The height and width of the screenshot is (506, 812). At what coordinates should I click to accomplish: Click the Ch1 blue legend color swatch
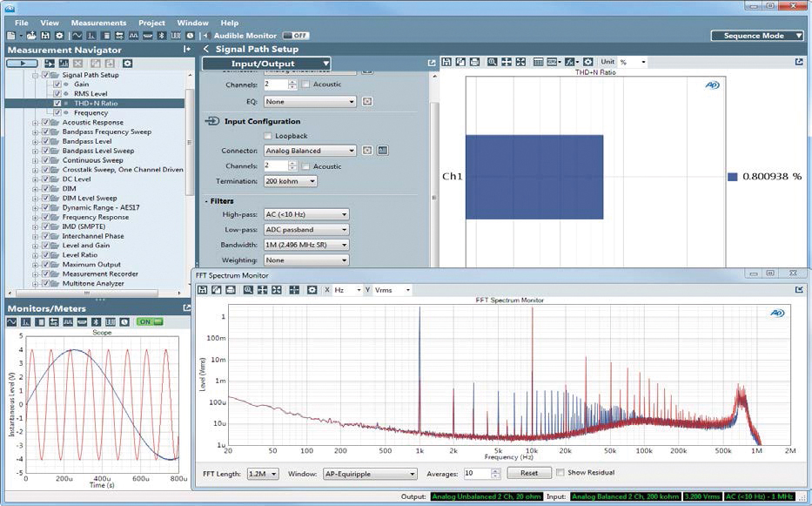coord(732,177)
